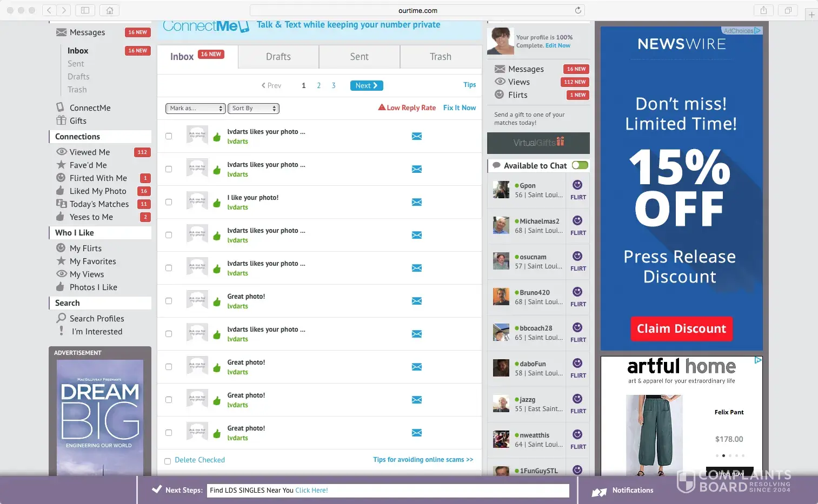Image resolution: width=818 pixels, height=504 pixels.
Task: Open the Gifts sidebar item
Action: [78, 121]
